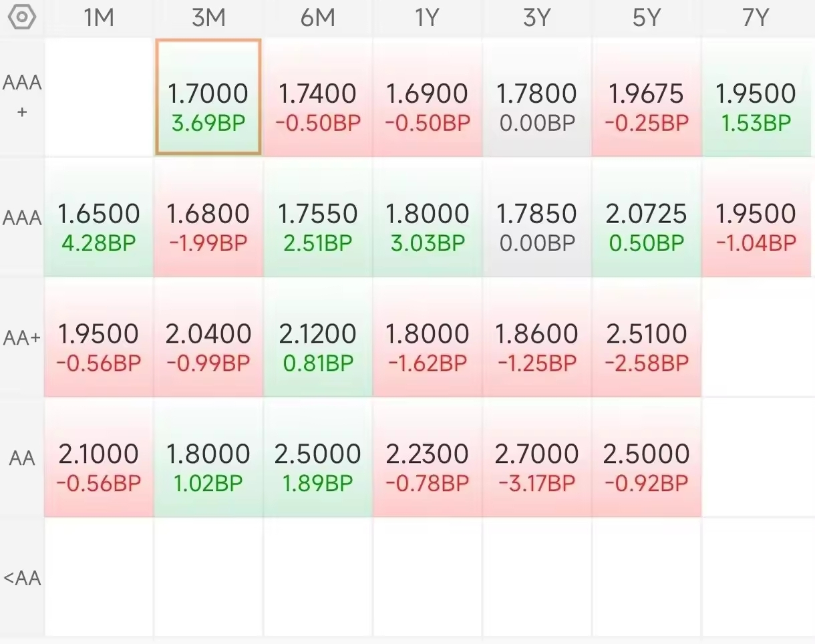Select the 1Y column header

point(428,18)
